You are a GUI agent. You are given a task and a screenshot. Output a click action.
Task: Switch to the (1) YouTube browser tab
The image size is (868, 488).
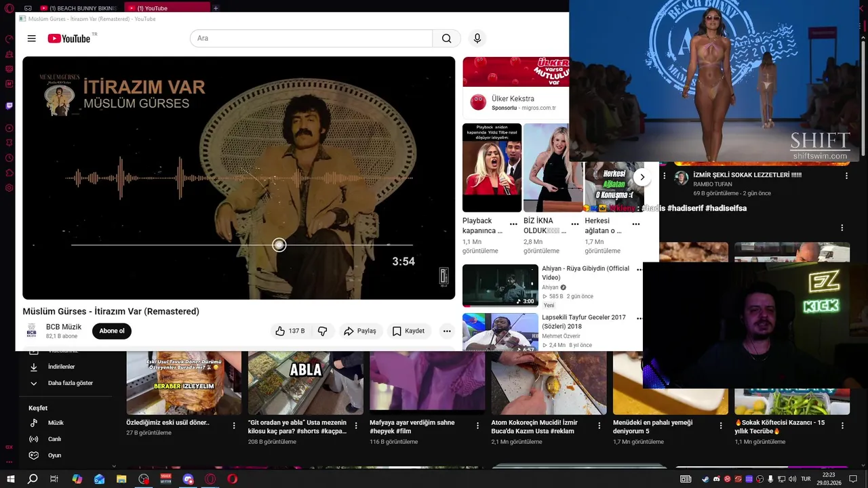167,8
